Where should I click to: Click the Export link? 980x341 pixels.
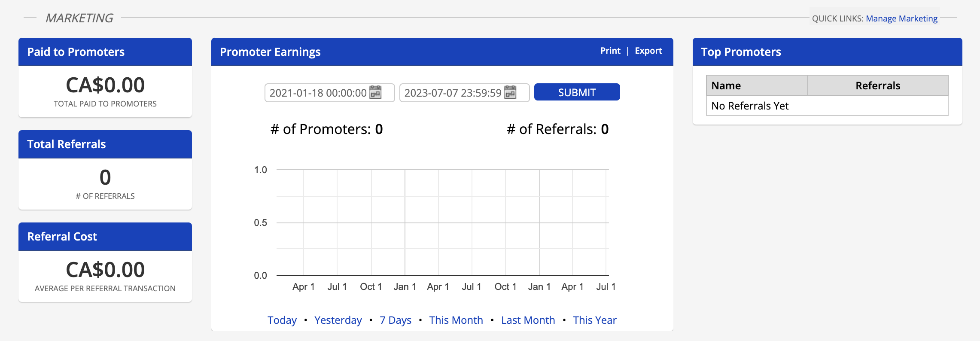point(648,51)
